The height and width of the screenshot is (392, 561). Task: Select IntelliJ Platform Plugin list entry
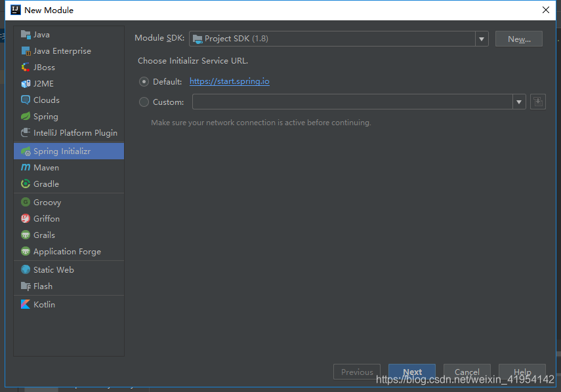point(69,133)
